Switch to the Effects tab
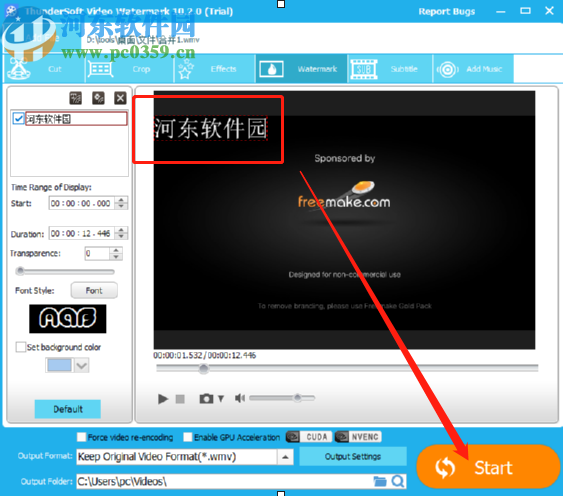The height and width of the screenshot is (496, 563). pyautogui.click(x=215, y=69)
